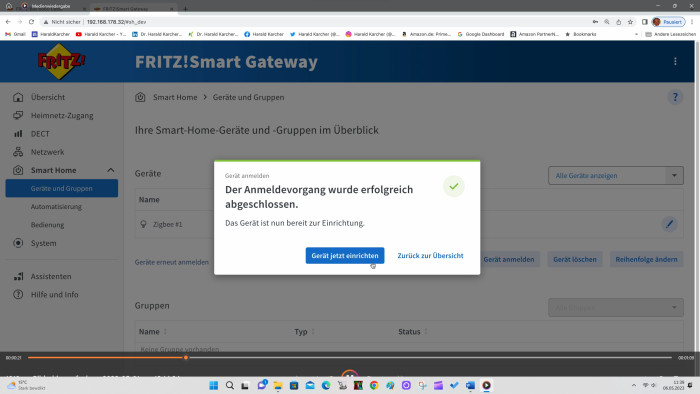Open Google Chrome from the taskbar

pos(374,385)
